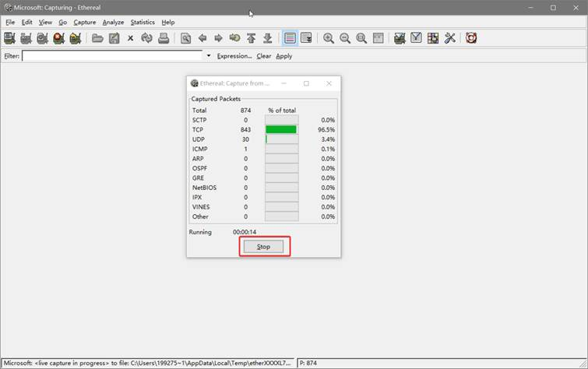Select the 3.4% UDP percentage value
Image resolution: width=588 pixels, height=369 pixels.
(x=328, y=139)
